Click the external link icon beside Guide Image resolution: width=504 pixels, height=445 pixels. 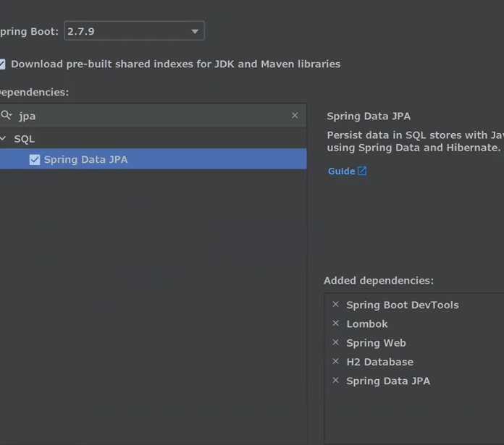pyautogui.click(x=362, y=171)
